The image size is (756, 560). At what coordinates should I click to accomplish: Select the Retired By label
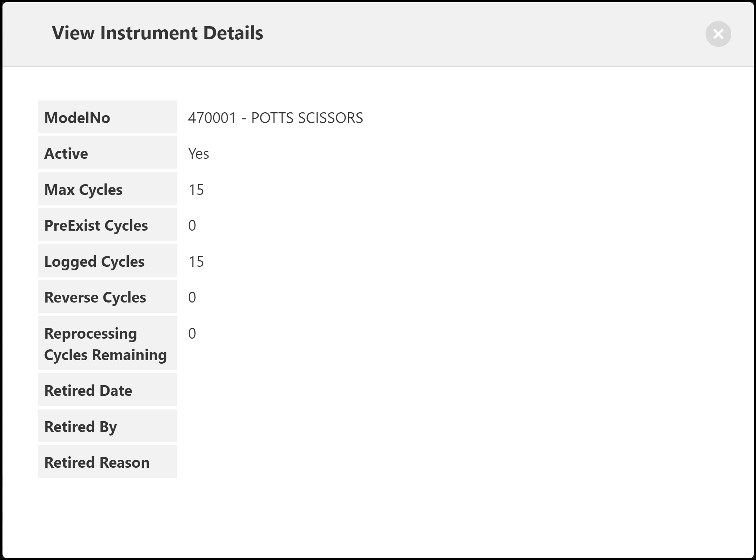(x=81, y=427)
